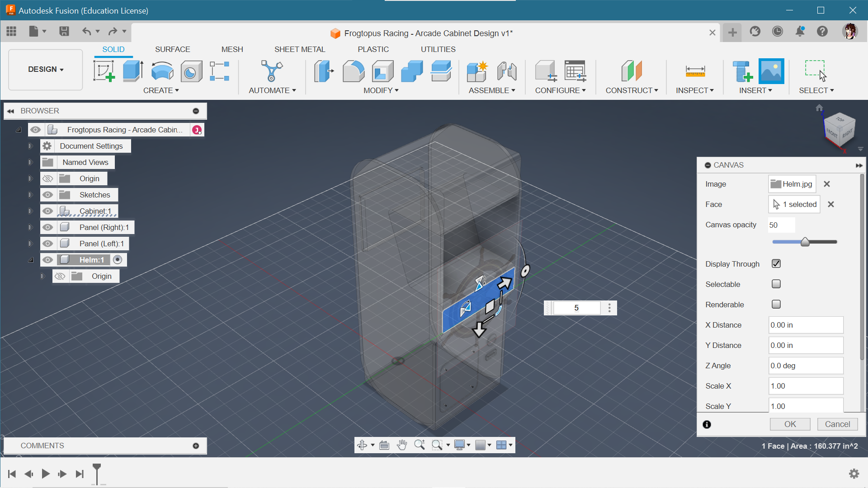Select the Pan hand tool in navigation bar
This screenshot has width=868, height=488.
coord(402,445)
